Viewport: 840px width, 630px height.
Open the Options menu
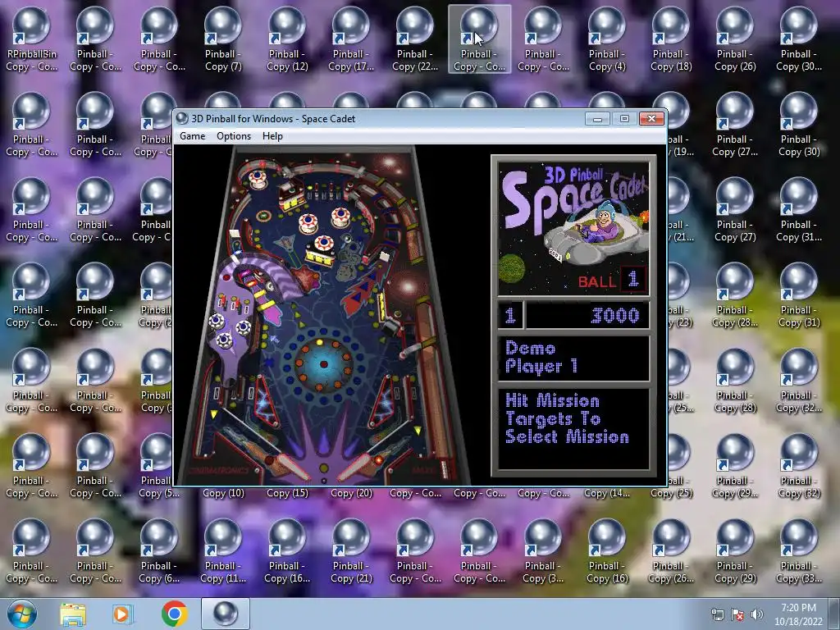234,136
